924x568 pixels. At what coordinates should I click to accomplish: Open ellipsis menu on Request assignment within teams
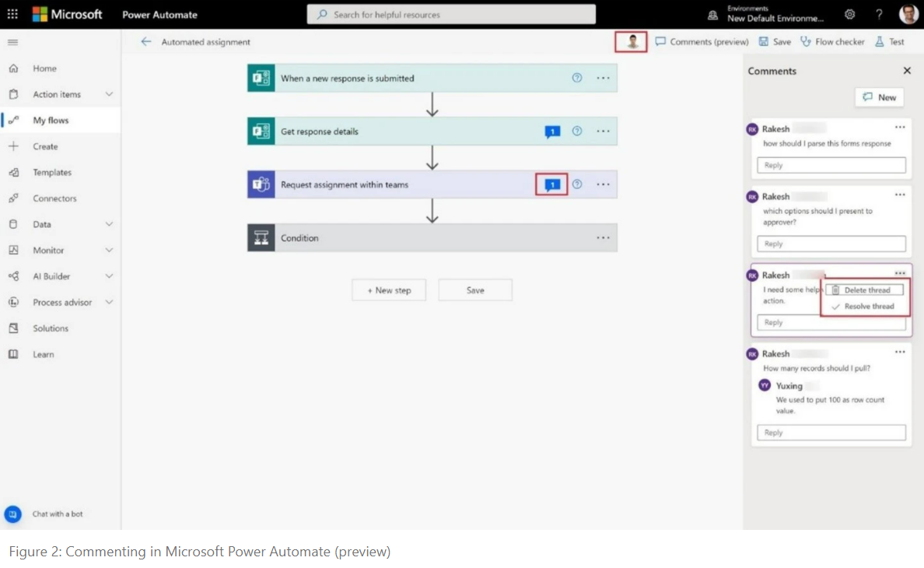[x=603, y=184]
